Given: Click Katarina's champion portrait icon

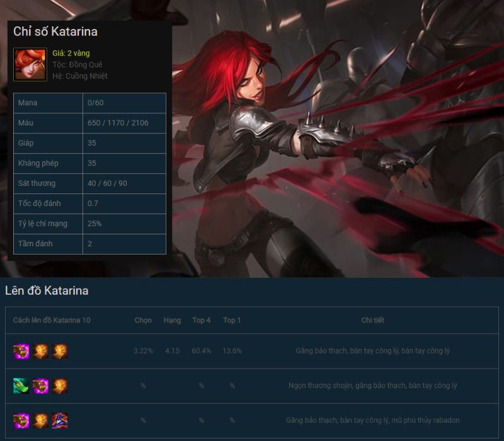Looking at the screenshot, I should click(x=30, y=64).
